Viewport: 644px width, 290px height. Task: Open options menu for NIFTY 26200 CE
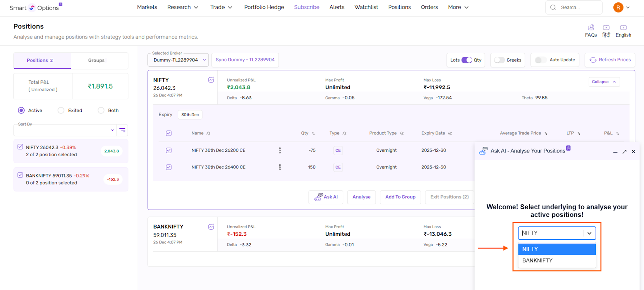coord(280,150)
